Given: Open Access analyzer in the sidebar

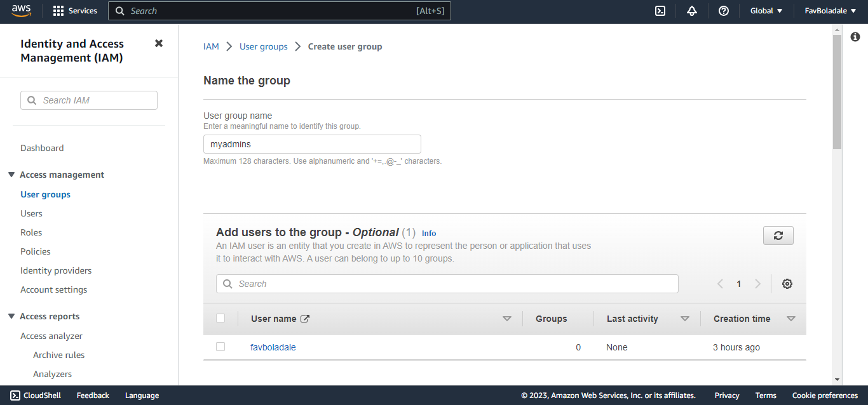Looking at the screenshot, I should click(x=51, y=336).
